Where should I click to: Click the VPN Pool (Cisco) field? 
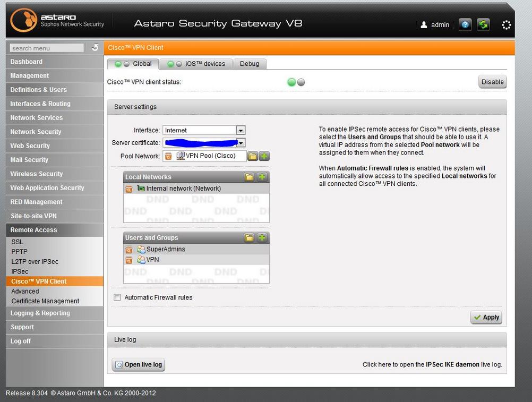[204, 156]
